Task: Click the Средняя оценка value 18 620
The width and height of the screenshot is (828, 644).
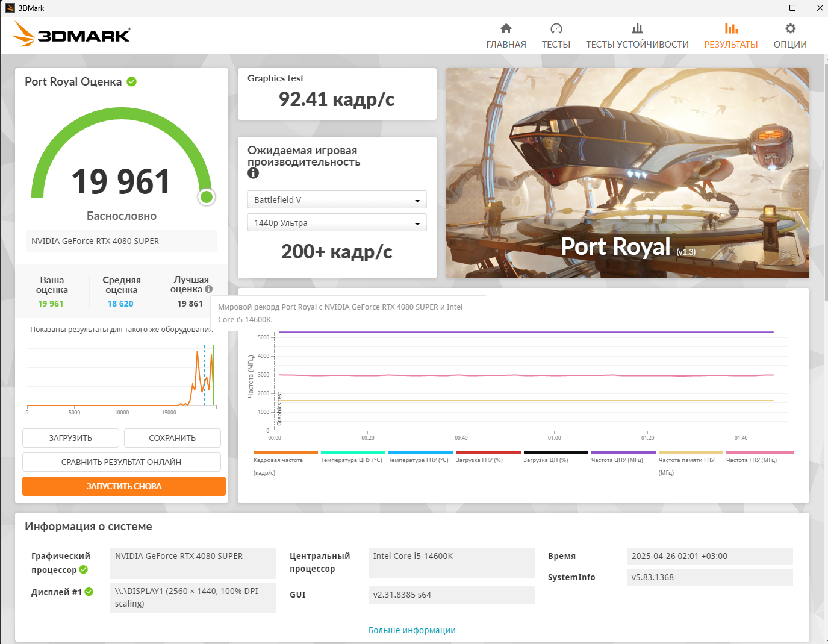Action: (120, 304)
